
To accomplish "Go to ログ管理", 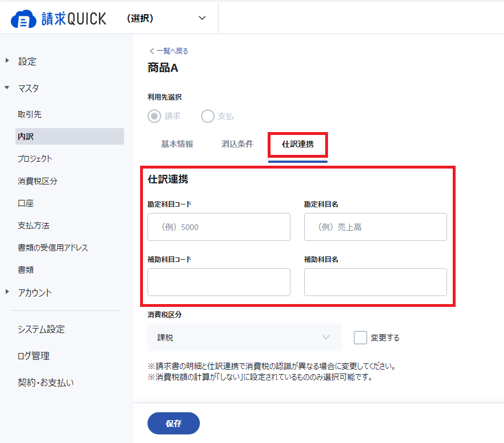I will pyautogui.click(x=34, y=356).
